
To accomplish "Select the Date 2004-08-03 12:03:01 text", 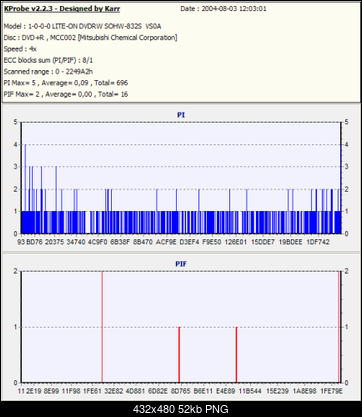I will pos(223,9).
